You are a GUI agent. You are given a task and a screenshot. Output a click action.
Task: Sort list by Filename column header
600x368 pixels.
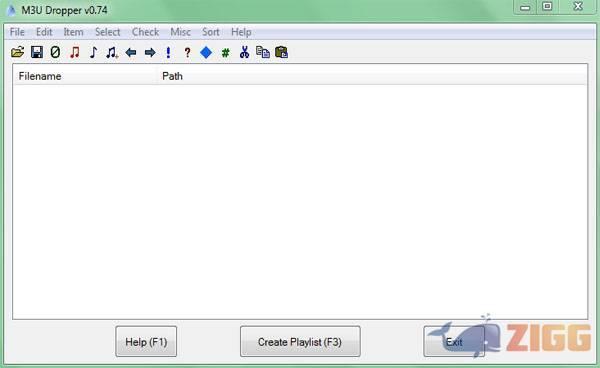pos(86,76)
